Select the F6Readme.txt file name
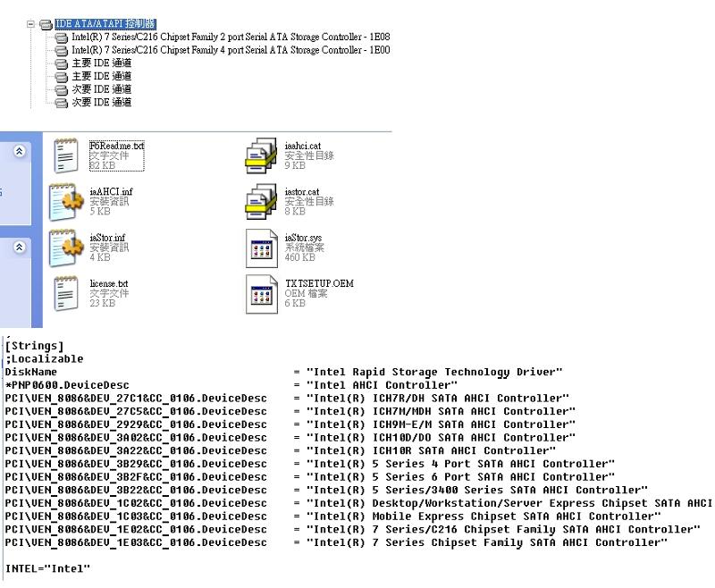 (x=117, y=146)
